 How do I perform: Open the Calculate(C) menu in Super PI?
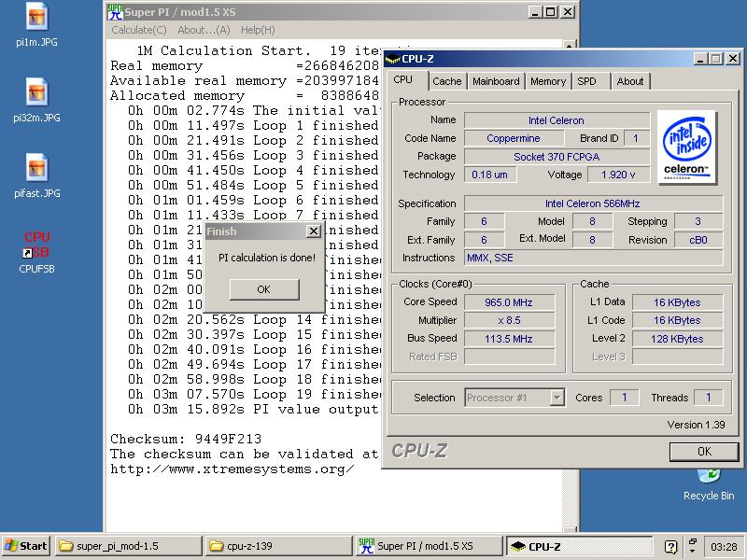tap(138, 30)
